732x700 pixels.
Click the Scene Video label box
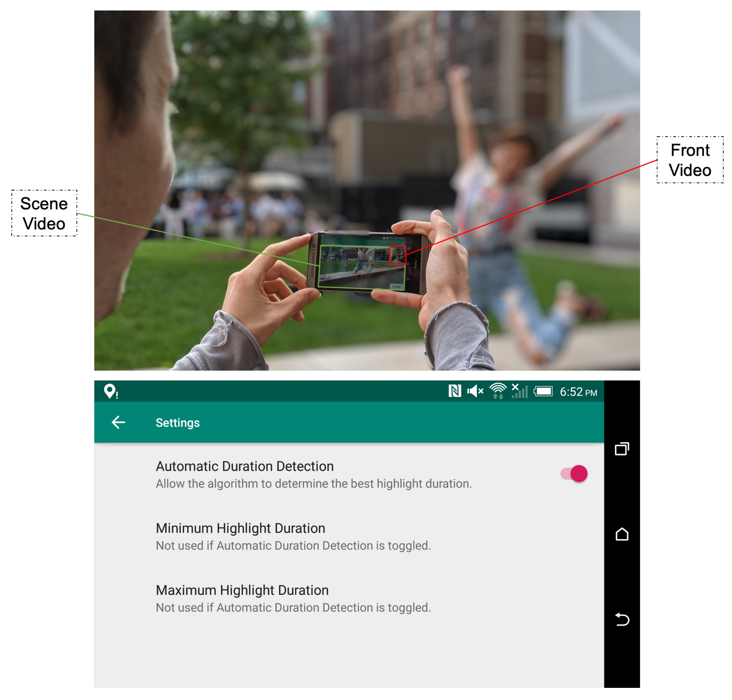[44, 213]
